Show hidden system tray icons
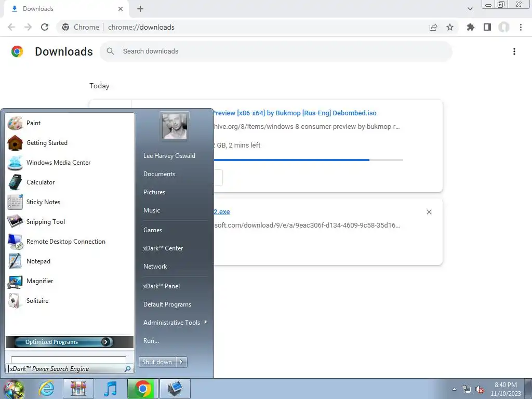This screenshot has width=532, height=399. pos(454,390)
